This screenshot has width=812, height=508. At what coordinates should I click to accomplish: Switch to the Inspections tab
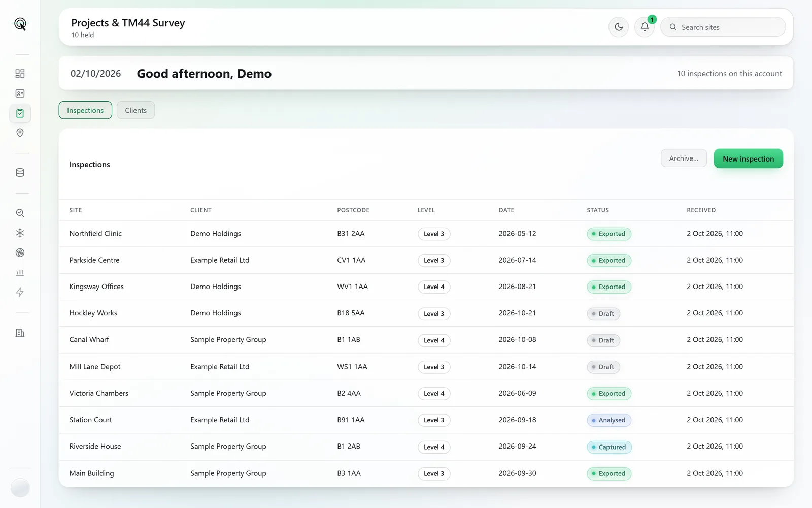(85, 110)
